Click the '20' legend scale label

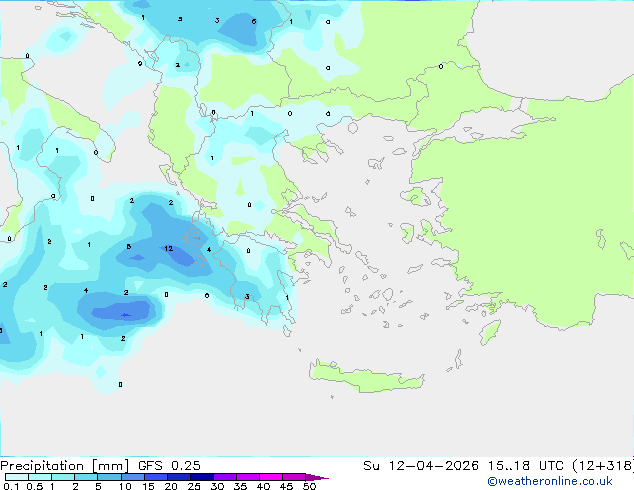(x=171, y=486)
